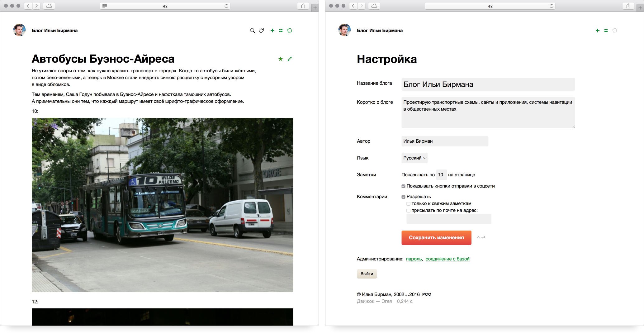Go back in left browser window
The width and height of the screenshot is (644, 334).
[x=28, y=6]
